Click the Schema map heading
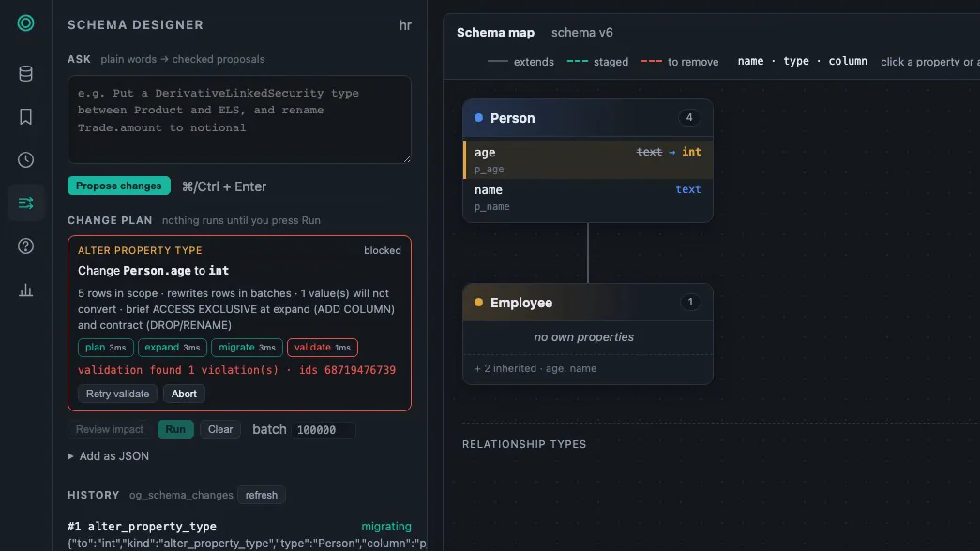Screen dimensions: 980x551 coord(495,33)
